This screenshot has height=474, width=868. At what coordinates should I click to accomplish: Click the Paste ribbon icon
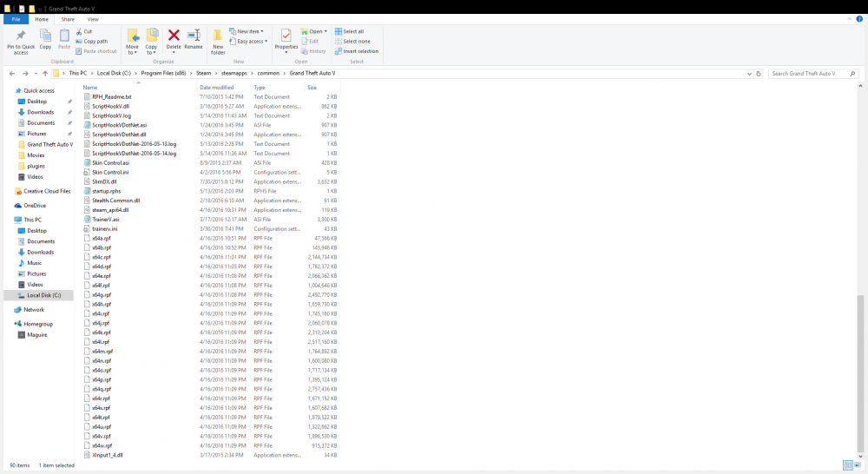click(x=64, y=36)
